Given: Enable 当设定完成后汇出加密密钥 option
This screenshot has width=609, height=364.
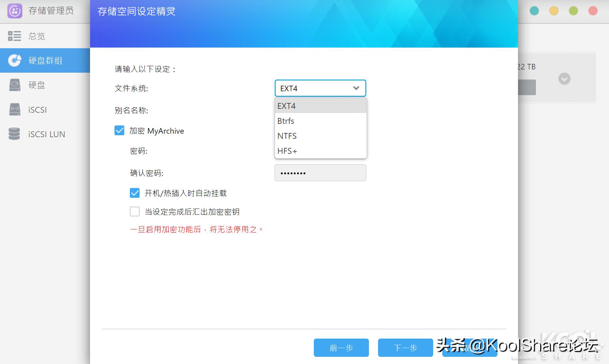Looking at the screenshot, I should tap(134, 211).
